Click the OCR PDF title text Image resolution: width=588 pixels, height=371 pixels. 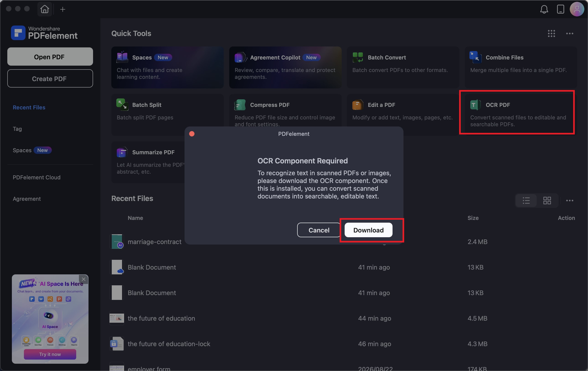point(498,105)
